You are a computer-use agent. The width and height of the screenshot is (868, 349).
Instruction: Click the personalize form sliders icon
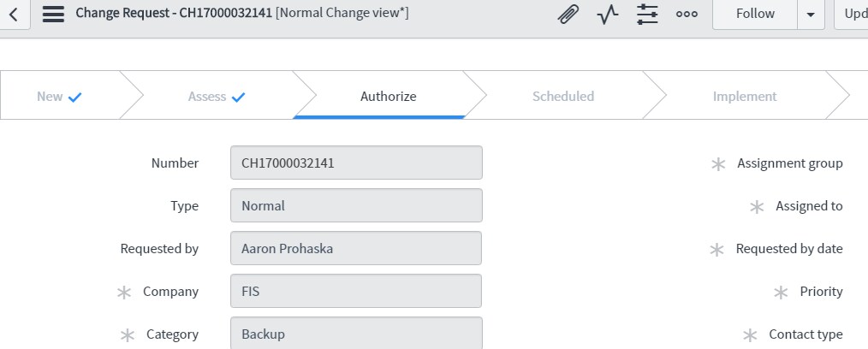click(647, 15)
